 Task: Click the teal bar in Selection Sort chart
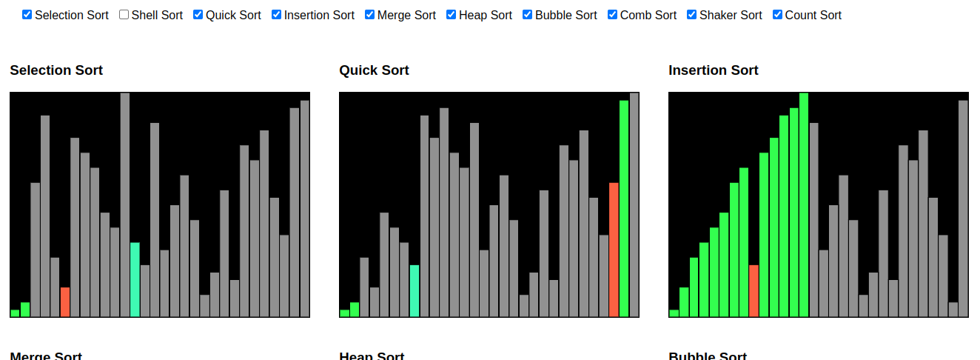click(x=135, y=280)
